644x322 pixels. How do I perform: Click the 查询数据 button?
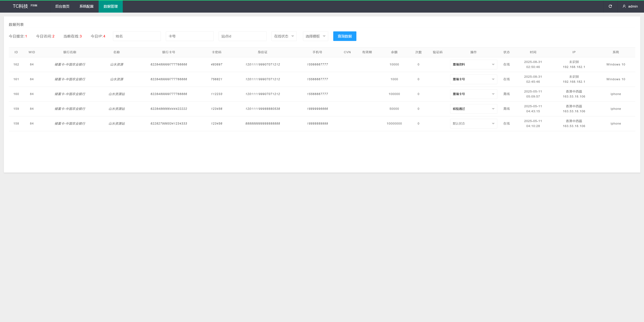tap(344, 36)
